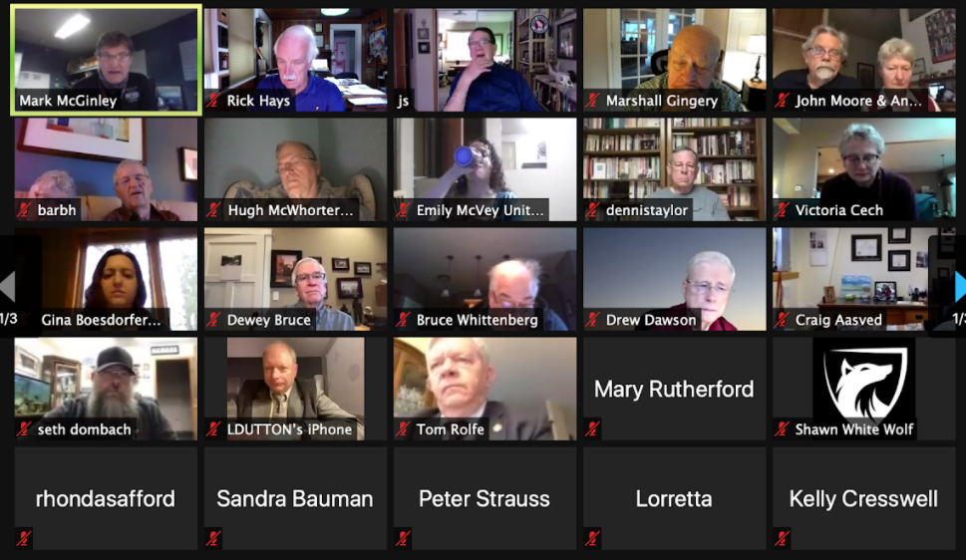Click the wolf logo of Shawn White Wolf
Viewport: 966px width, 560px height.
[863, 384]
